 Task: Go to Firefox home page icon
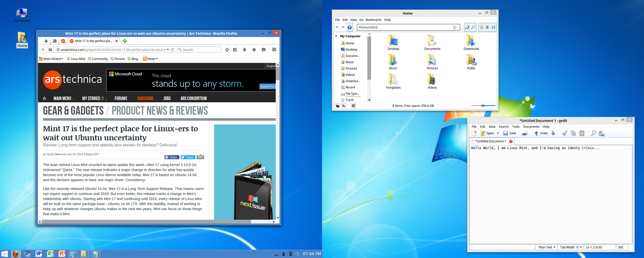[x=254, y=50]
